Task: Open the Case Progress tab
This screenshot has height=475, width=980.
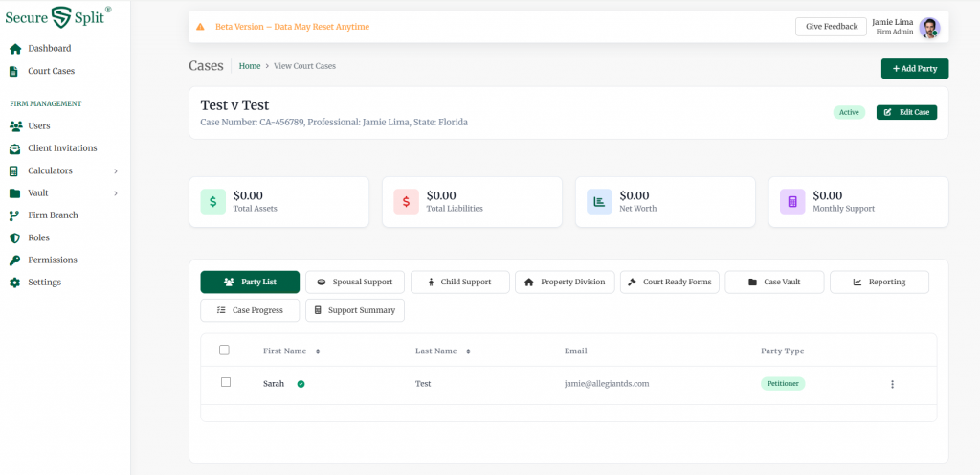Action: pos(250,310)
